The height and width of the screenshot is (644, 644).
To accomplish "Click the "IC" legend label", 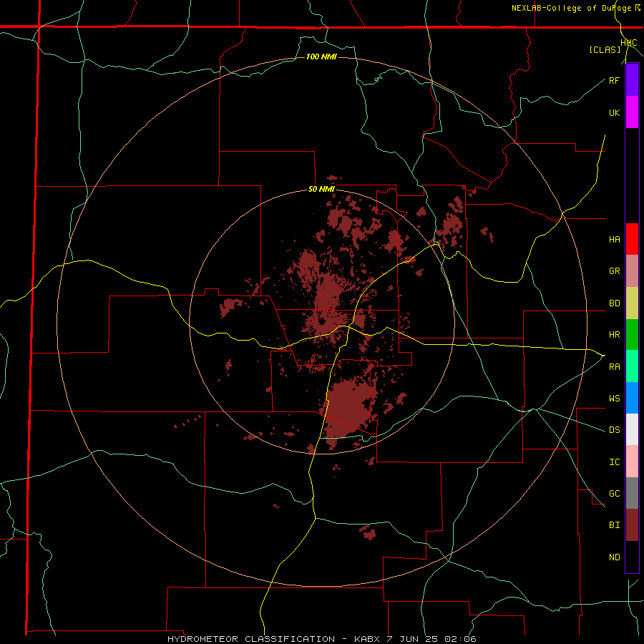I will 614,462.
